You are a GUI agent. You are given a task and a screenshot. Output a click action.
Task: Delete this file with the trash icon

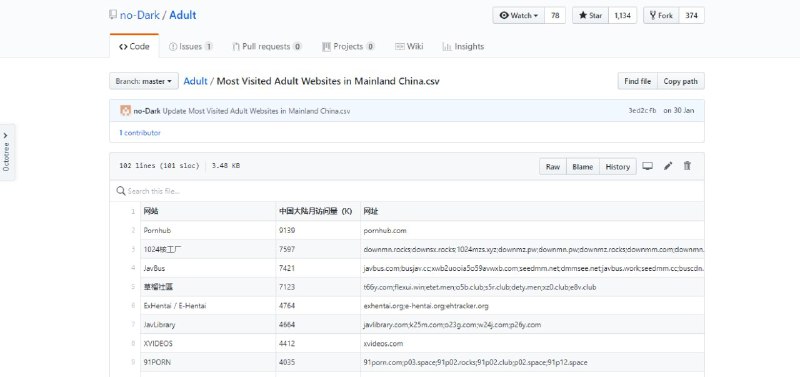pos(687,166)
